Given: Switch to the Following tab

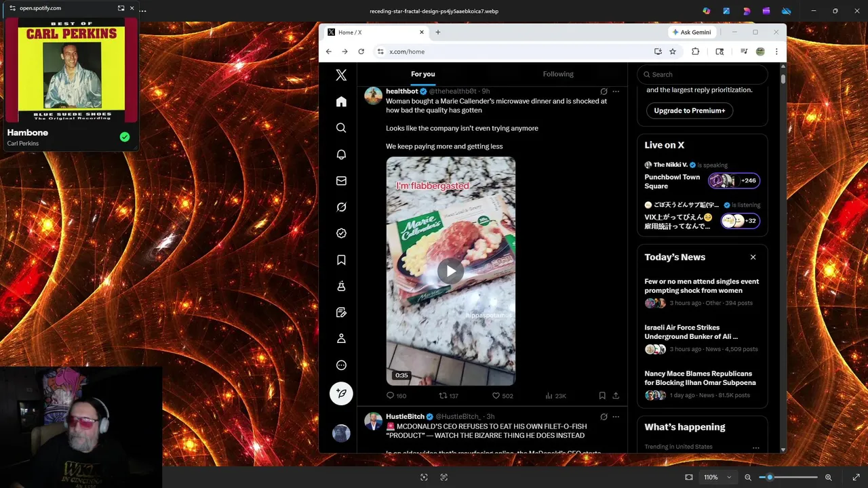Looking at the screenshot, I should [558, 74].
